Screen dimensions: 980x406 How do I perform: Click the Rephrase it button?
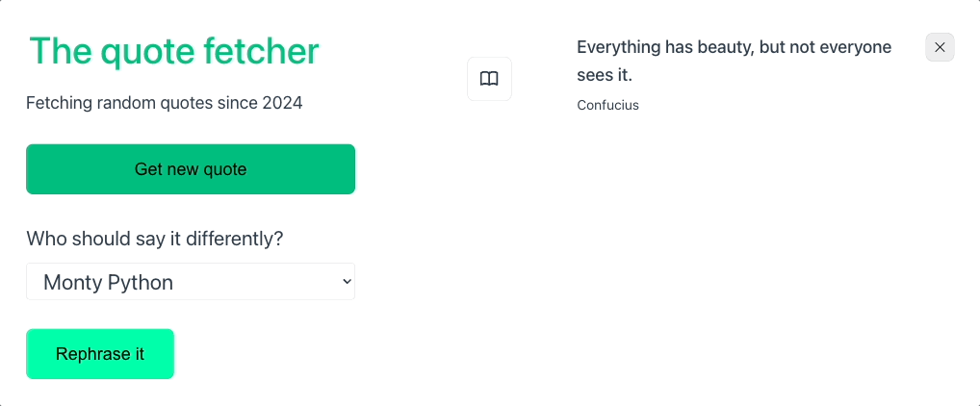click(100, 354)
